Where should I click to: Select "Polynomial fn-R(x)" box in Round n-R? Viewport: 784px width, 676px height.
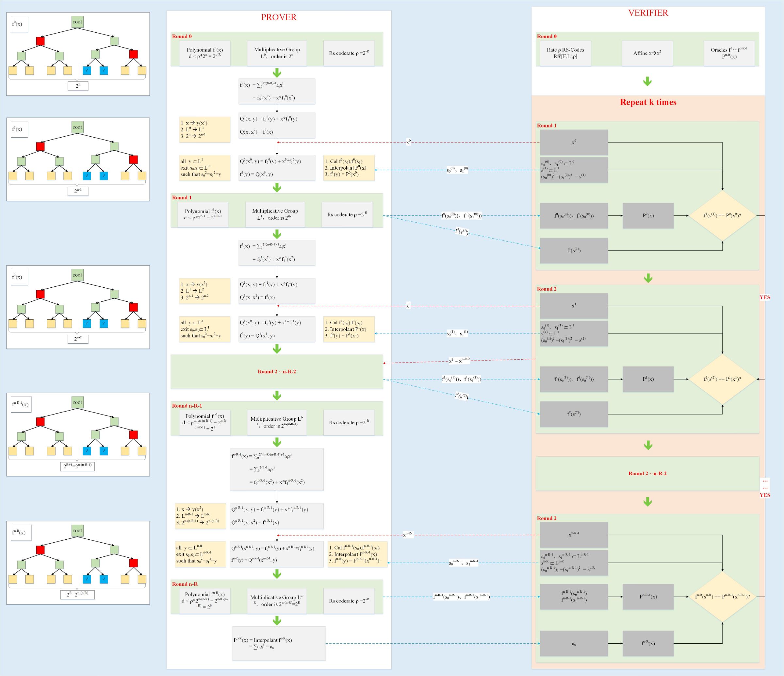click(205, 600)
